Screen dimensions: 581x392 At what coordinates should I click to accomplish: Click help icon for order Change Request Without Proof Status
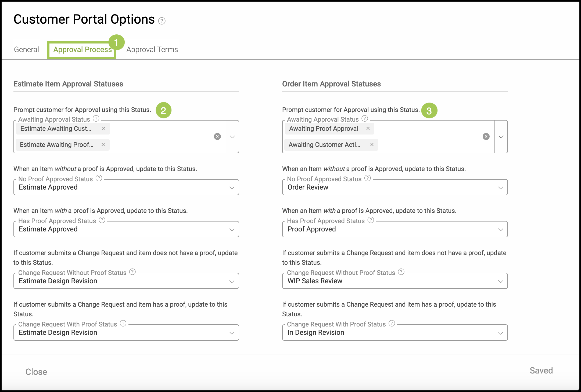tap(401, 272)
